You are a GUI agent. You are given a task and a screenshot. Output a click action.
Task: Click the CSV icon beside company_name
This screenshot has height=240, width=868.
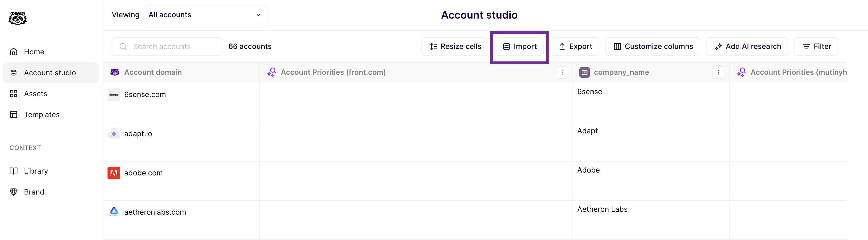[x=584, y=73]
